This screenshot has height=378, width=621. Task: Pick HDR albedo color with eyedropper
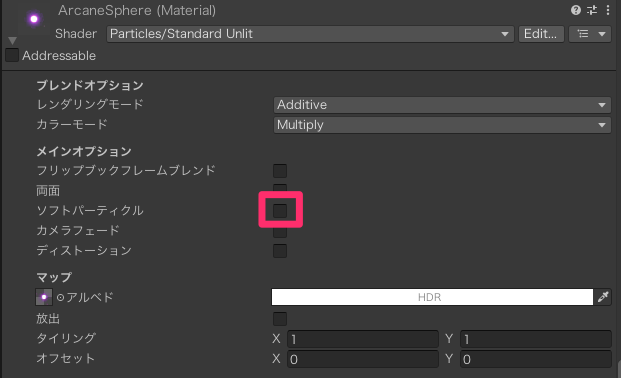point(603,297)
